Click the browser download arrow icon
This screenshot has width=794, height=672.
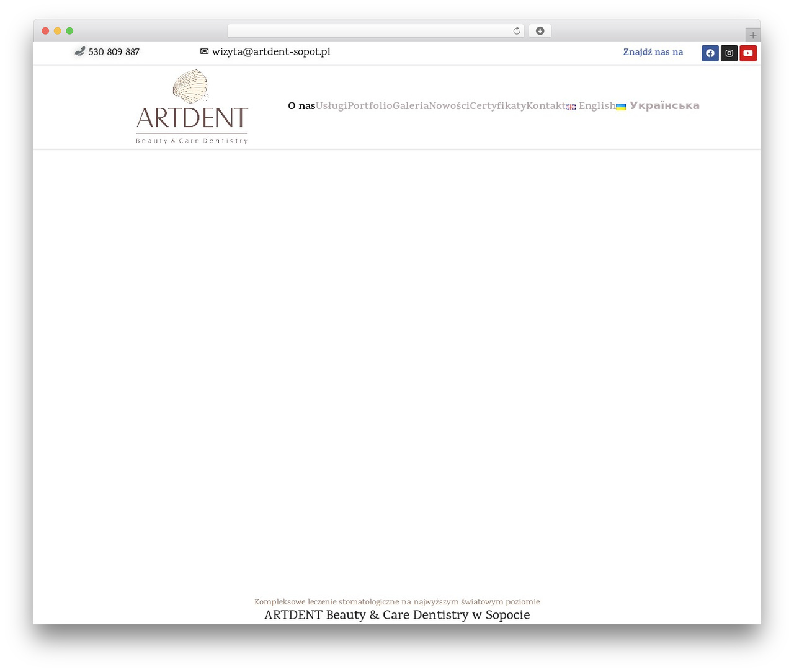[540, 31]
